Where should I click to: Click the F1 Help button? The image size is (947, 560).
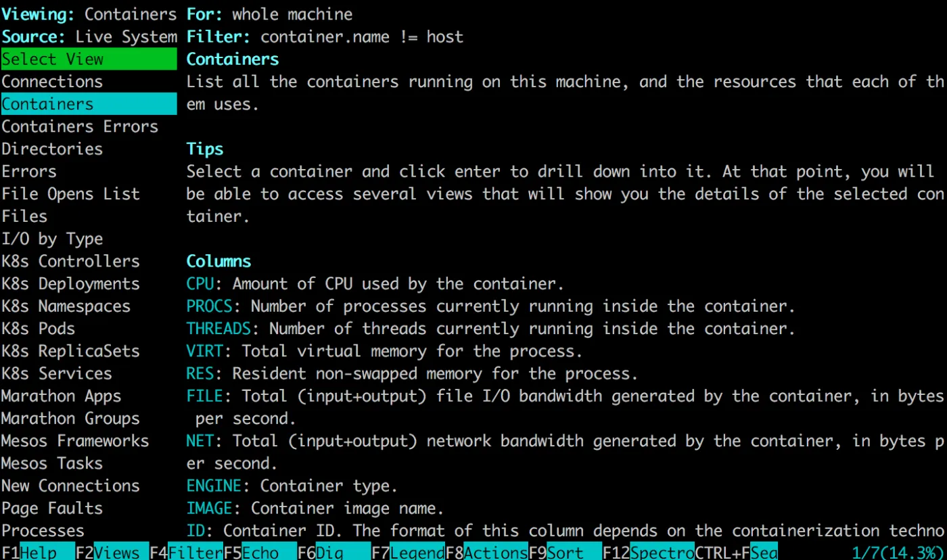click(x=38, y=552)
